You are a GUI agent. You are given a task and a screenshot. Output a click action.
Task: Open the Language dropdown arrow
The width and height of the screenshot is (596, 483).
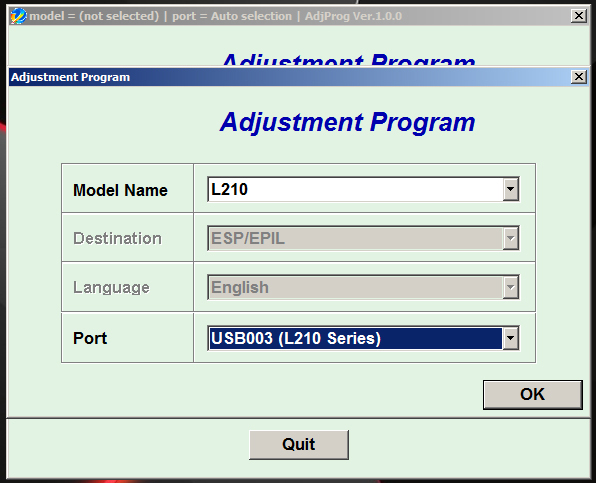coord(510,287)
